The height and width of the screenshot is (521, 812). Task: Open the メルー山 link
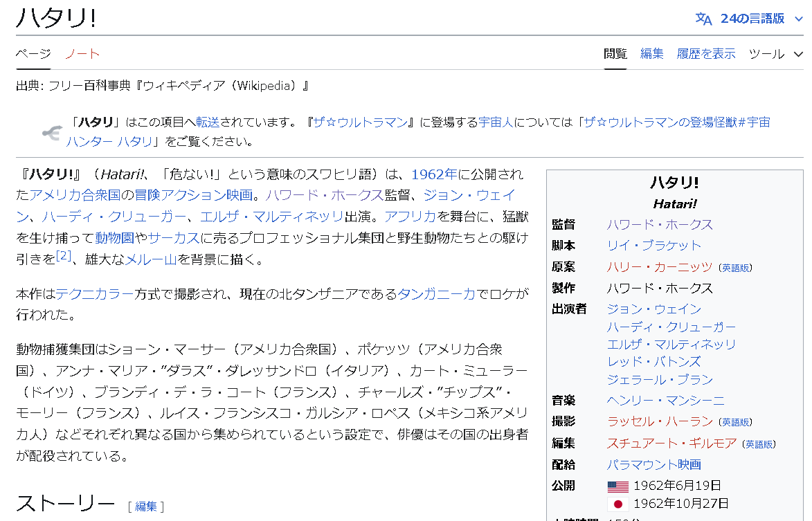pos(151,259)
